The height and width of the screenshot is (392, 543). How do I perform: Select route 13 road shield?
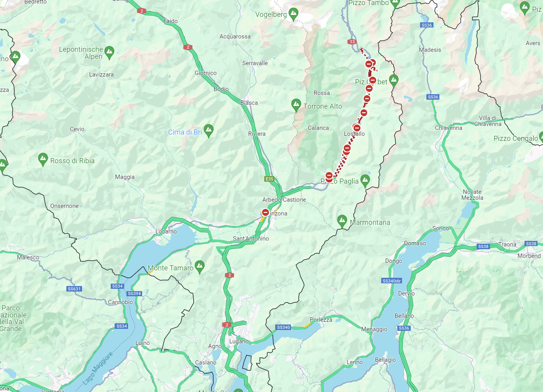pyautogui.click(x=352, y=42)
